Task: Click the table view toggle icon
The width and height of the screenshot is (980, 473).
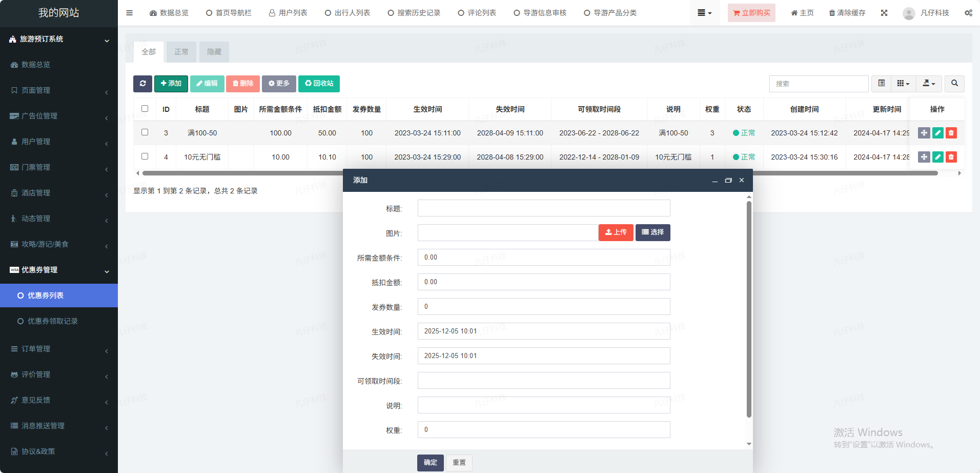Action: (882, 84)
